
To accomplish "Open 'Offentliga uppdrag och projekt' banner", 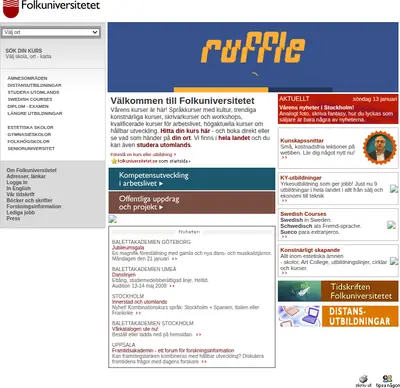I will (192, 203).
